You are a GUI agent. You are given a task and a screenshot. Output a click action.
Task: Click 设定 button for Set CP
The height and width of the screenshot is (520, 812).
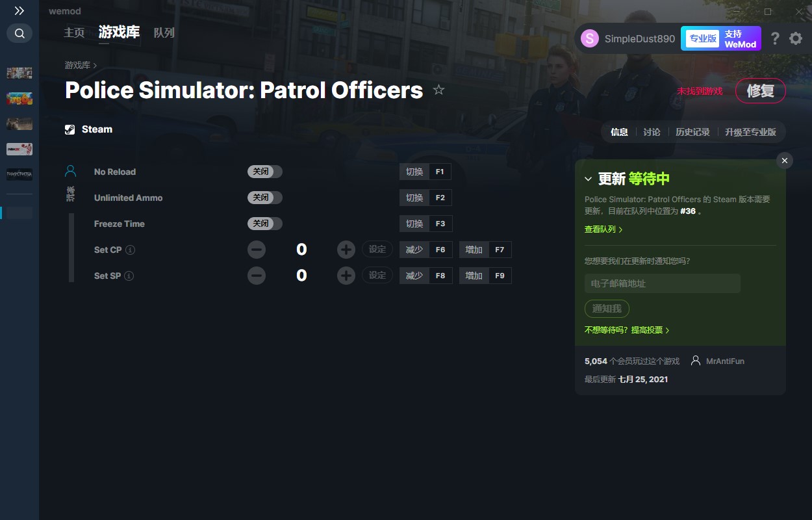(x=377, y=250)
